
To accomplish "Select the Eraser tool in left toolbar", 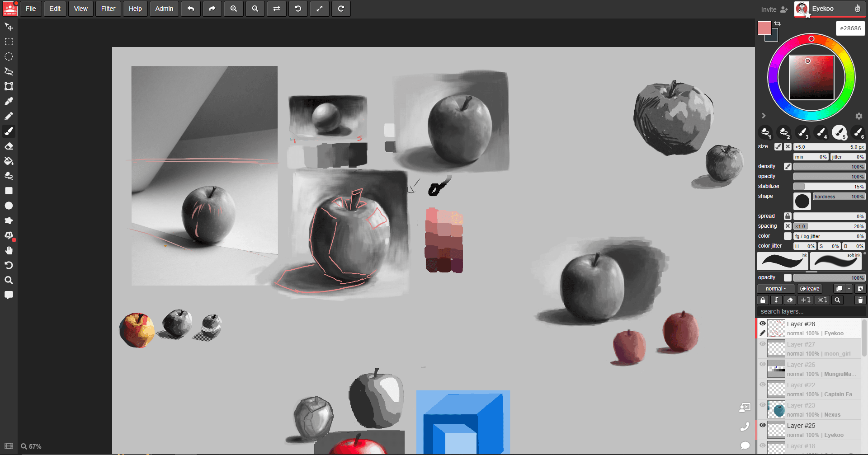I will coord(9,146).
